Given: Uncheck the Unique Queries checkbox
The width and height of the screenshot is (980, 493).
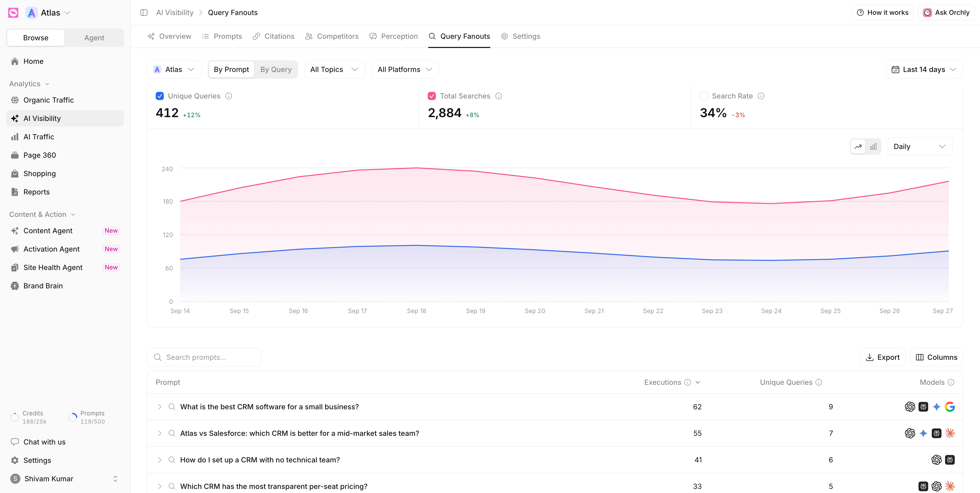Looking at the screenshot, I should click(160, 96).
